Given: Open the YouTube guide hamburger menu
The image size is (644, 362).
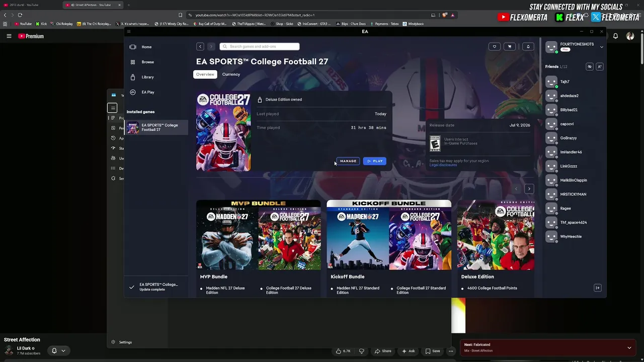Looking at the screenshot, I should pos(9,36).
